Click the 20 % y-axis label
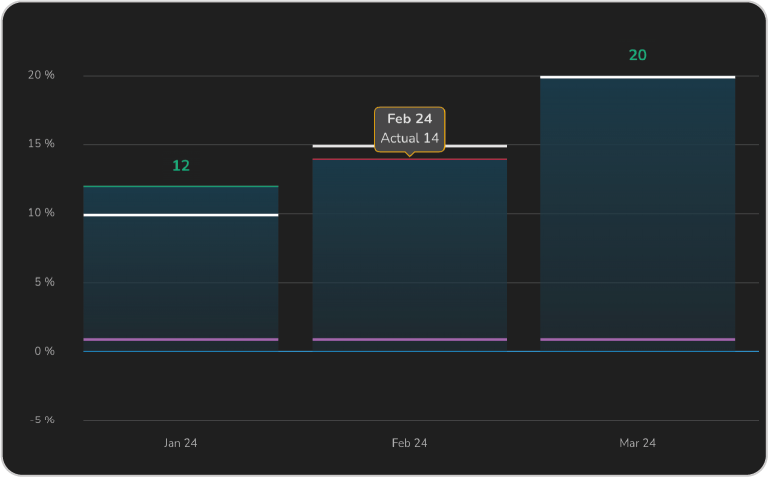This screenshot has width=768, height=477. 41,76
